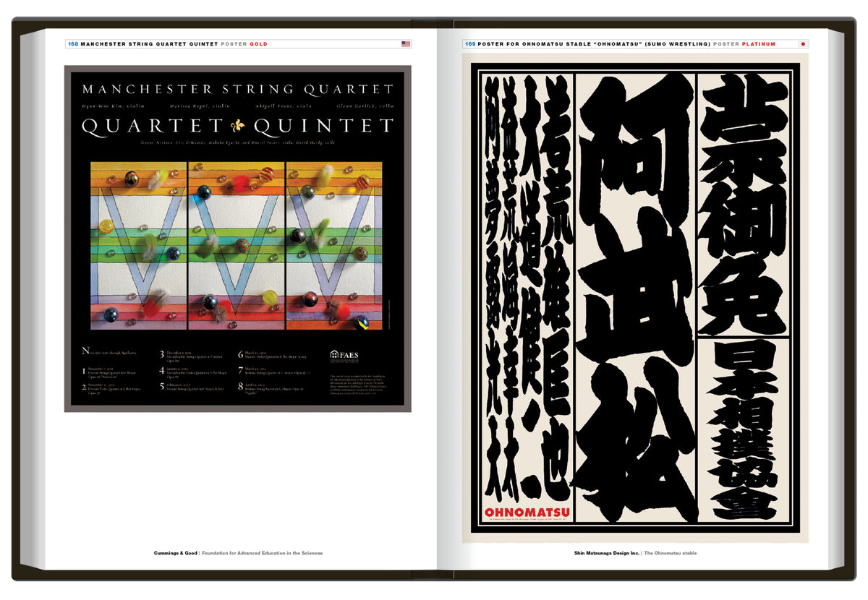Click concert listing number 3

(192, 356)
